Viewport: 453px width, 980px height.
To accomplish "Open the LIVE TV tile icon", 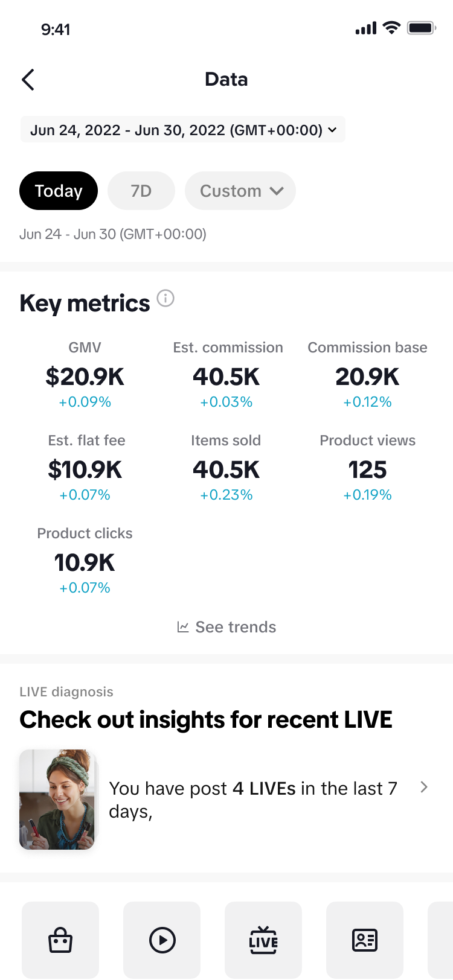I will [263, 940].
